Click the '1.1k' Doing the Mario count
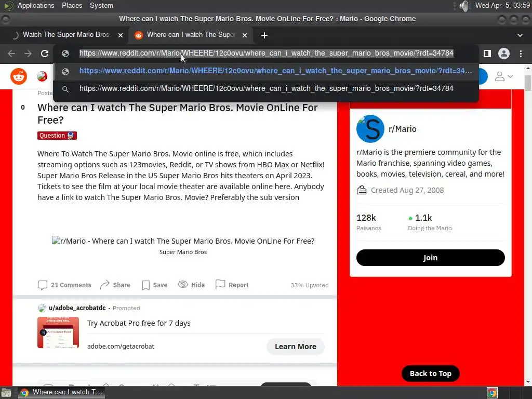The image size is (532, 399). coord(423,218)
